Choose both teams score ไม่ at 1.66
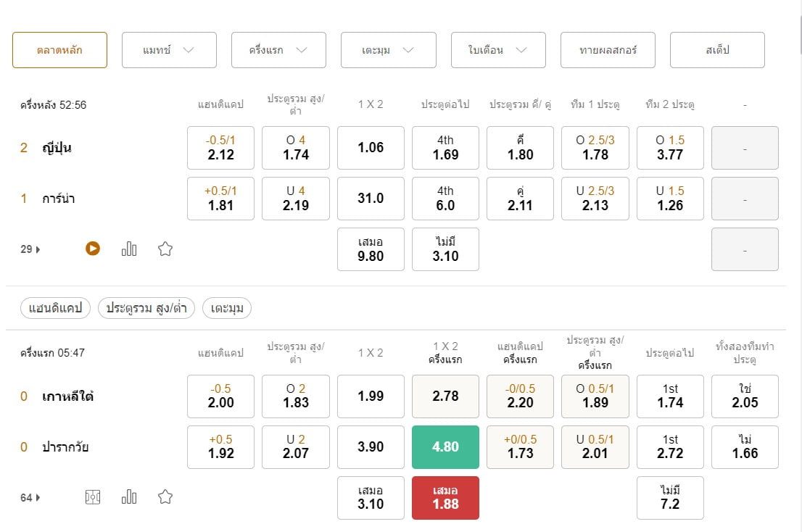The image size is (802, 532). coord(745,447)
